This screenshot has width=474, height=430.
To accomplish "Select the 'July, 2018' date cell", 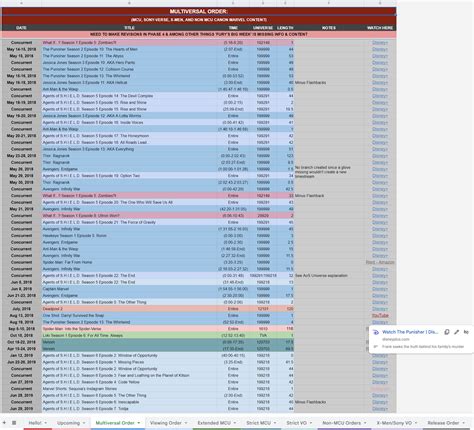I will 21,309.
